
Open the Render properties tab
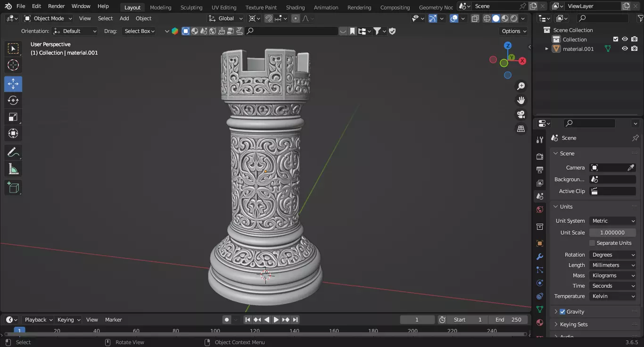click(x=540, y=156)
